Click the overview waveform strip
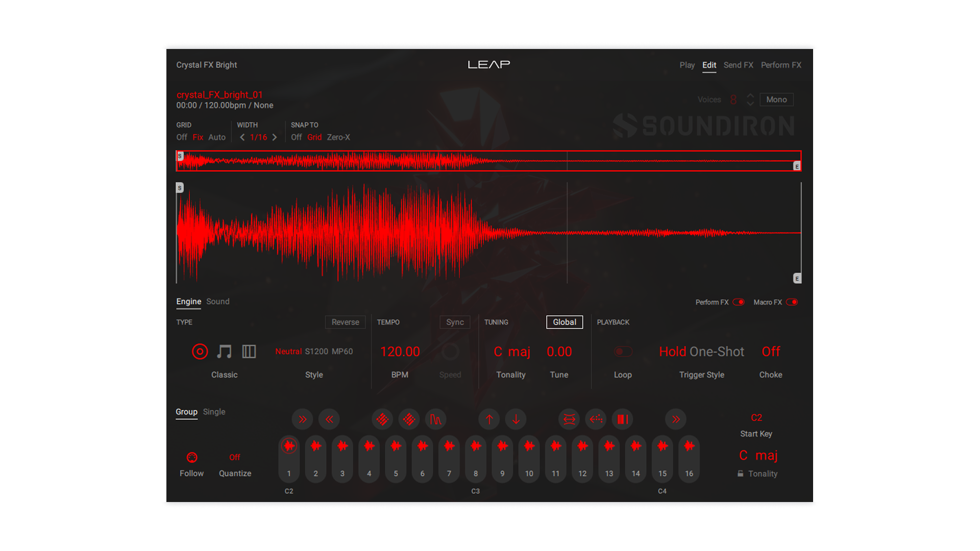 [x=488, y=161]
